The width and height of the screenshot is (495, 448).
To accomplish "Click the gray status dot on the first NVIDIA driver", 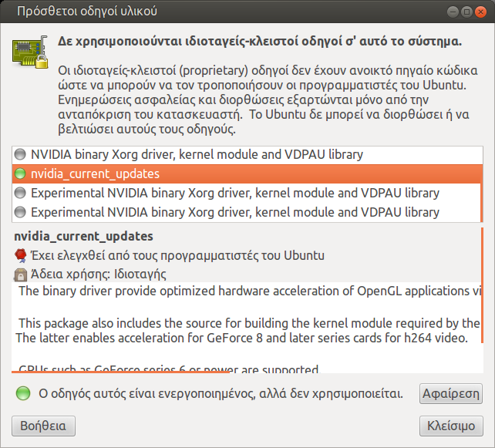I will (20, 154).
